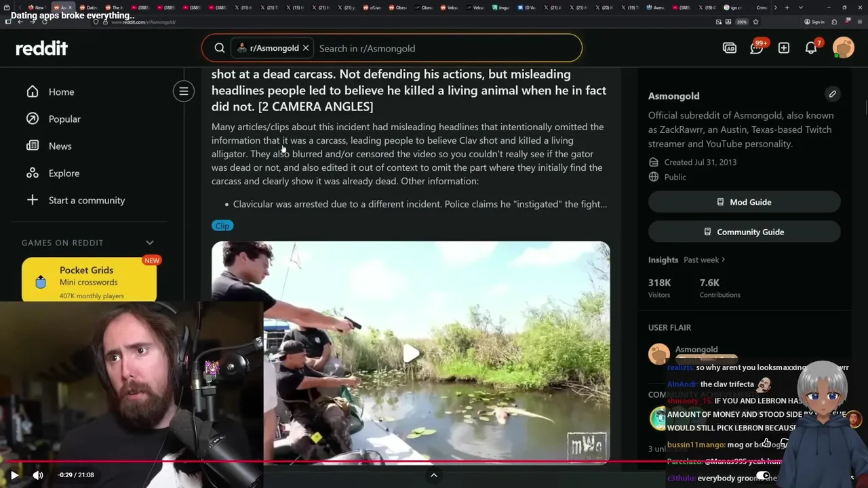Open a new browser tab
The width and height of the screenshot is (868, 488).
click(x=787, y=7)
